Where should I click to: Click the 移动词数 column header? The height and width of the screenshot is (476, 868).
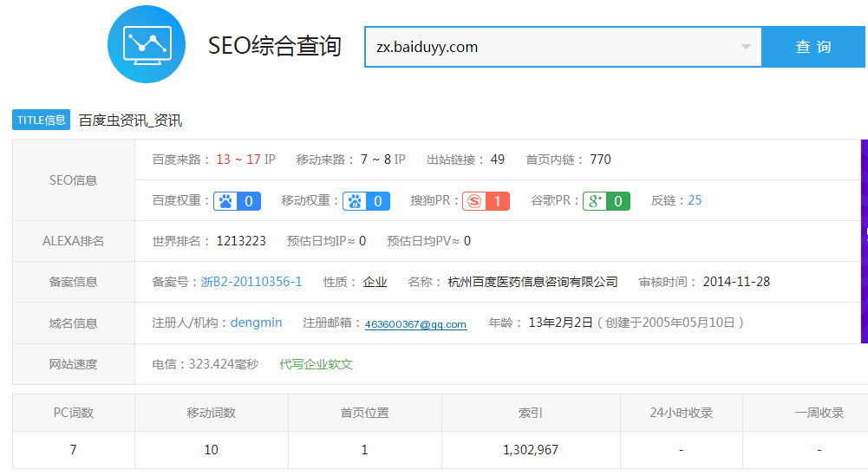(212, 413)
